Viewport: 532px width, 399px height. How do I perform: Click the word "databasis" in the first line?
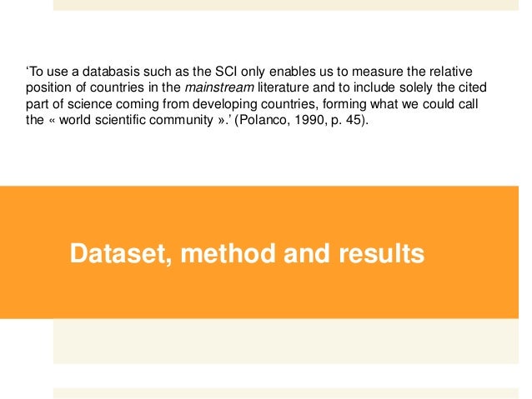click(x=111, y=72)
